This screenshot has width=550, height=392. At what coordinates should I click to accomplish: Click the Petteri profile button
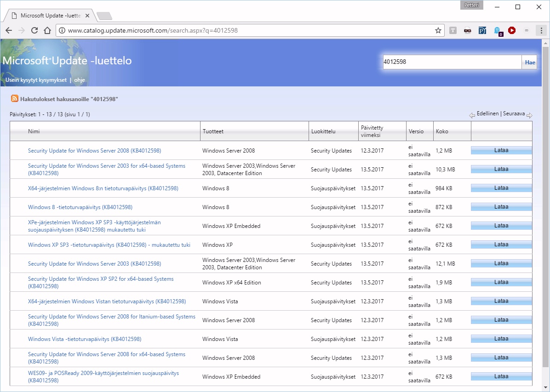(472, 5)
